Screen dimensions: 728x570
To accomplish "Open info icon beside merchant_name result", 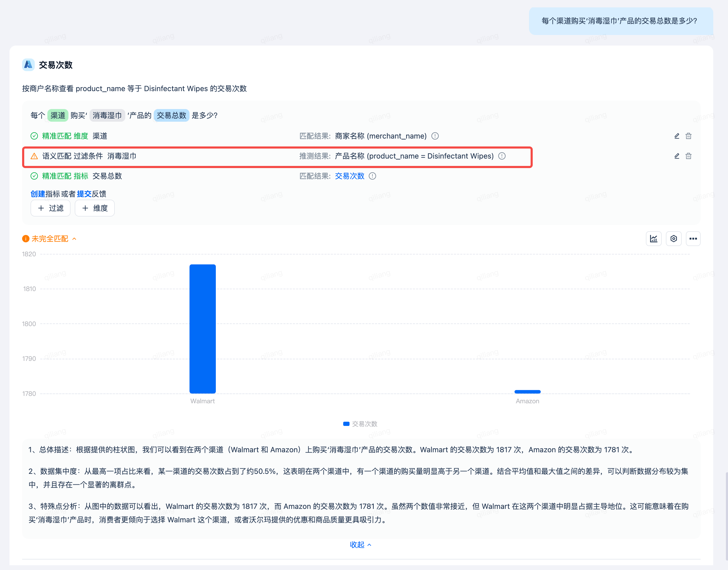I will 435,136.
